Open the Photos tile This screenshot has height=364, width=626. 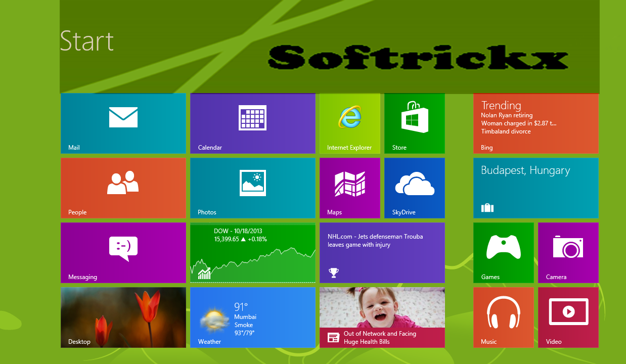(253, 188)
